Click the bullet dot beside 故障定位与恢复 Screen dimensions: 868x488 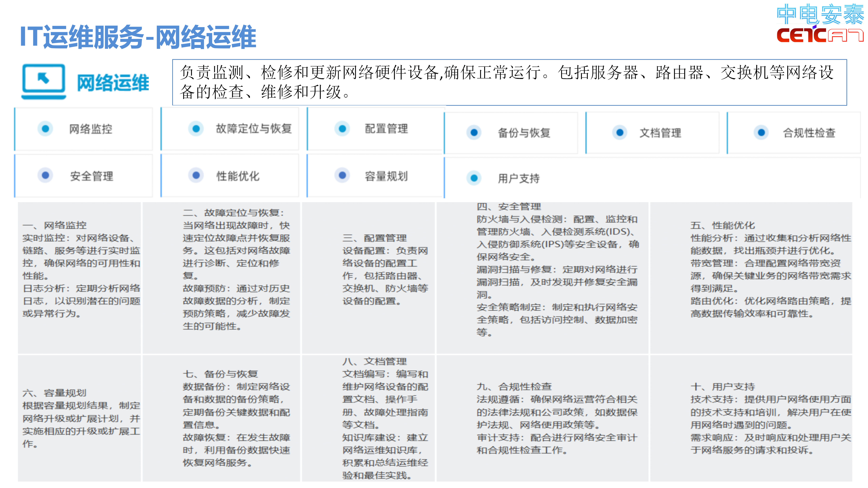196,128
